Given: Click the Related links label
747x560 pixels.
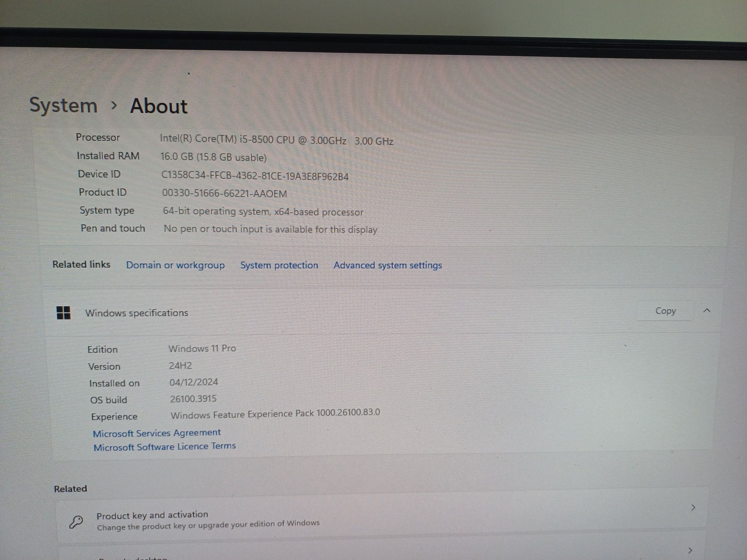Looking at the screenshot, I should point(81,264).
